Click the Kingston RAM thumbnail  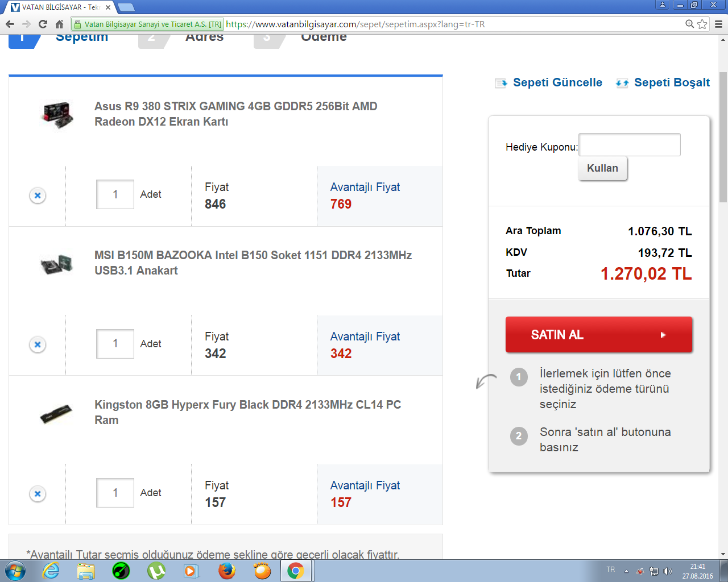57,414
